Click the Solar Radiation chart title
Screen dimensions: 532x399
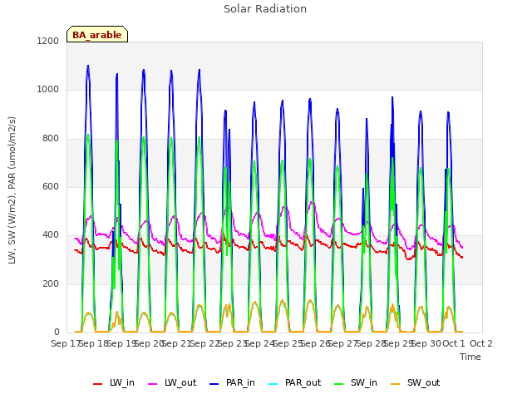click(265, 9)
